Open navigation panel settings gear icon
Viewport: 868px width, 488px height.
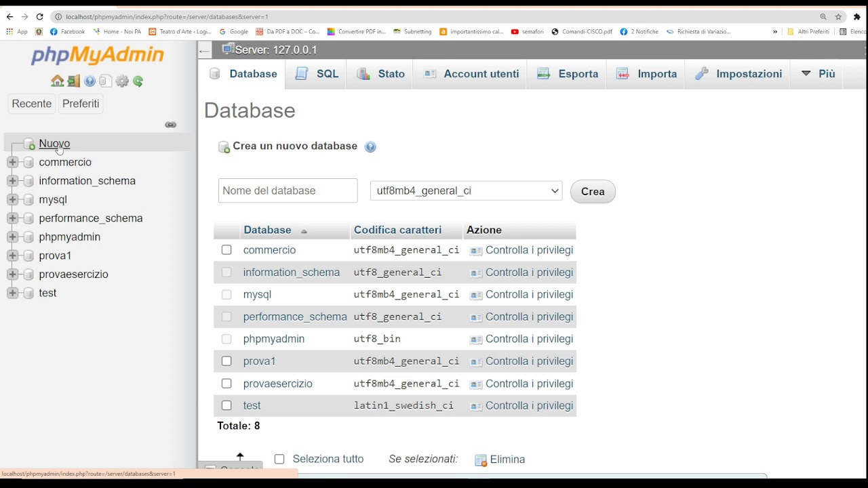click(122, 81)
